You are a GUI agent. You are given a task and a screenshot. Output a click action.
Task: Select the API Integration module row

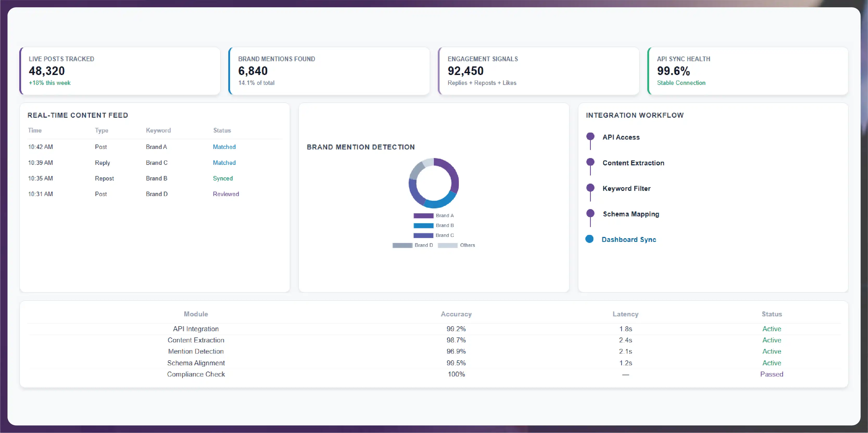(x=434, y=329)
